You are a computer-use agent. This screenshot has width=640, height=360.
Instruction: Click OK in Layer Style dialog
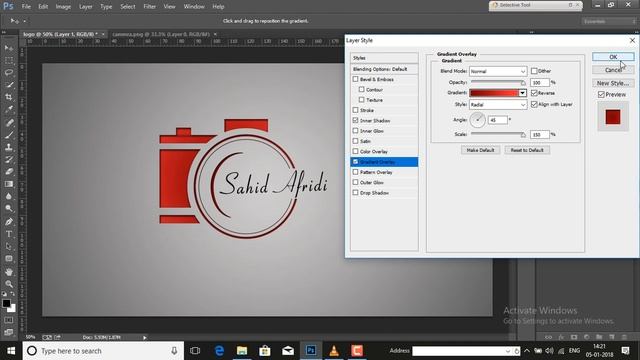coord(613,57)
